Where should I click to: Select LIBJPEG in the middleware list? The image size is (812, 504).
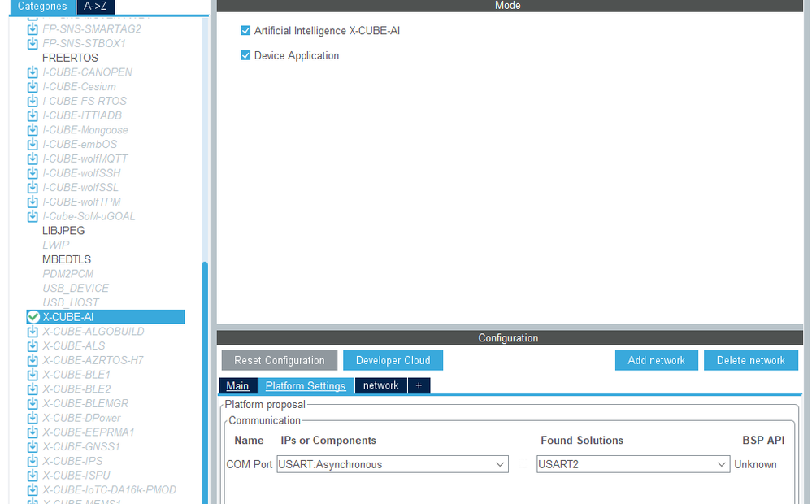63,231
